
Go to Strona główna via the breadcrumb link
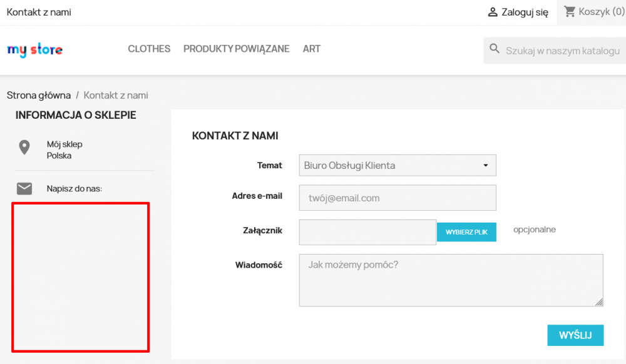(x=38, y=95)
